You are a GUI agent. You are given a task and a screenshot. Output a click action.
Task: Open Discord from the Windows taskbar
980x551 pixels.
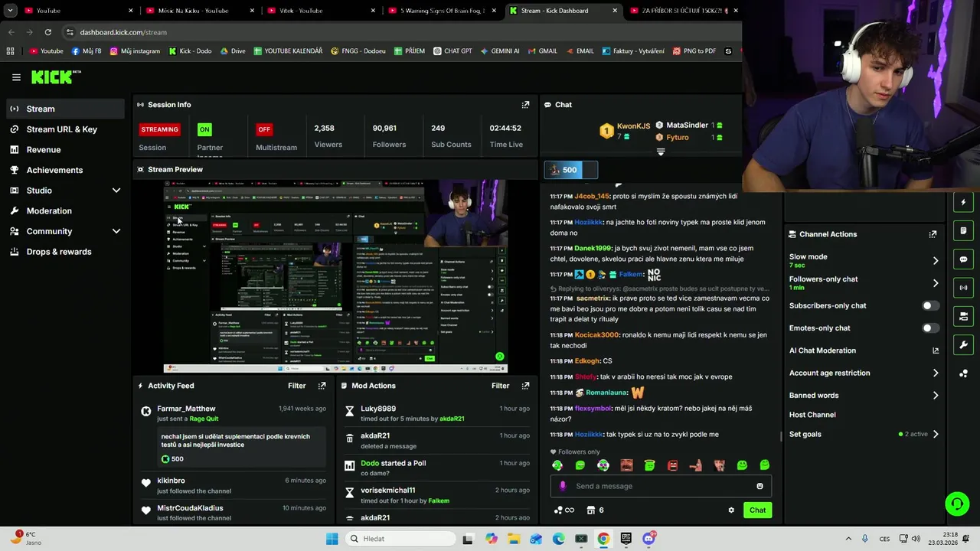pos(649,539)
